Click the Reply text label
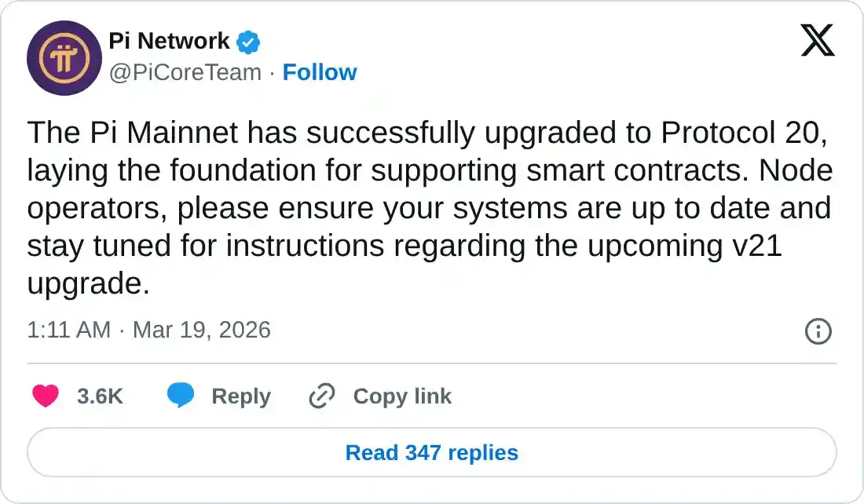Image resolution: width=864 pixels, height=504 pixels. (x=241, y=396)
